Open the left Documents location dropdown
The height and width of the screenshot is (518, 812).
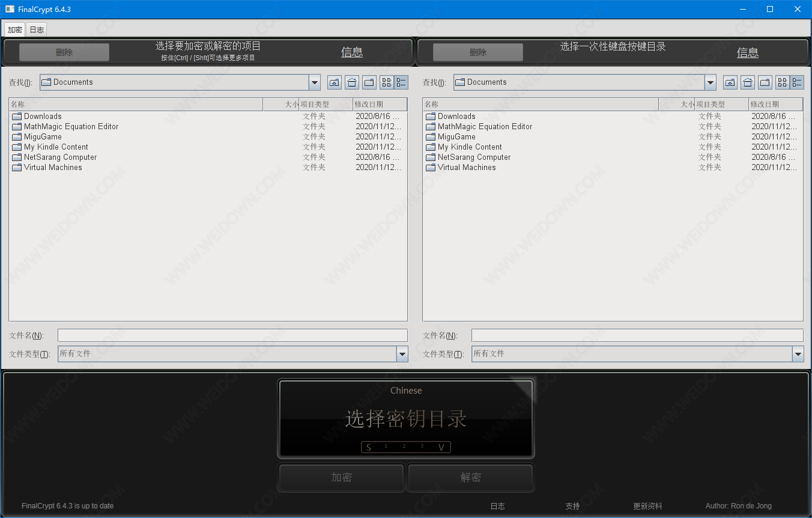[x=315, y=82]
